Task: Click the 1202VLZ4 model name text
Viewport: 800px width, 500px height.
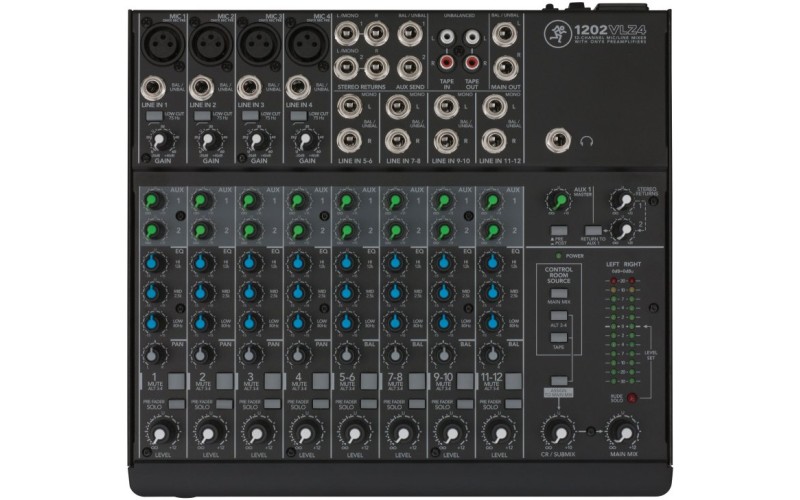Action: pos(610,30)
